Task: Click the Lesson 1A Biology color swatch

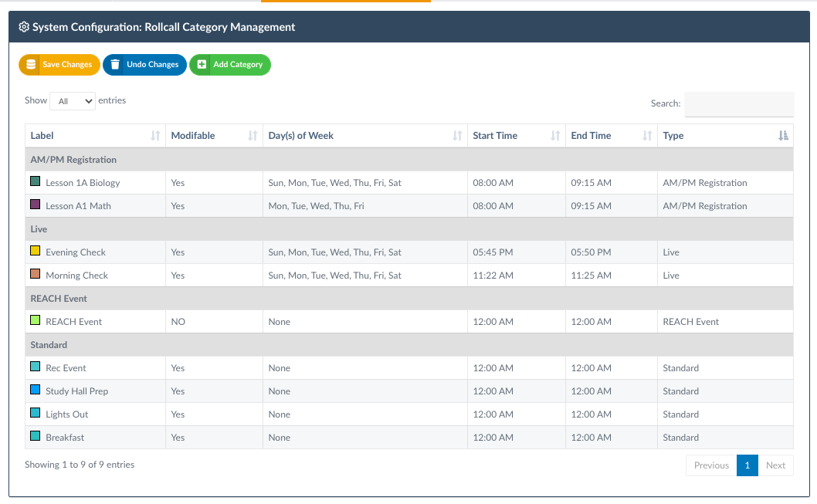Action: (x=36, y=181)
